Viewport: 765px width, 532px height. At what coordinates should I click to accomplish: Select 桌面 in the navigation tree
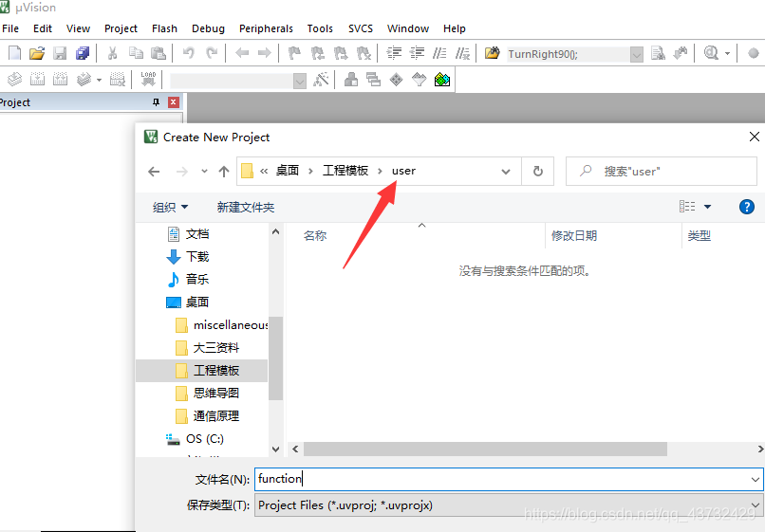[197, 303]
